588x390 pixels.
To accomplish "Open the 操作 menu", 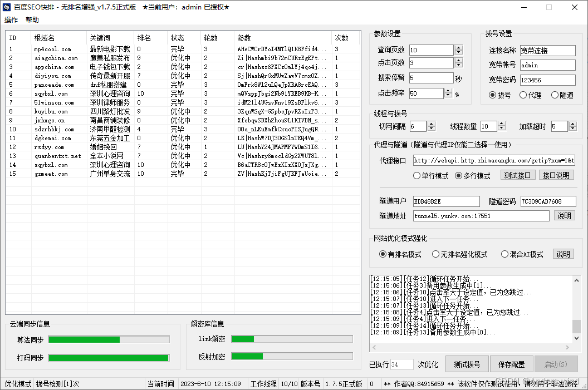I will point(11,20).
